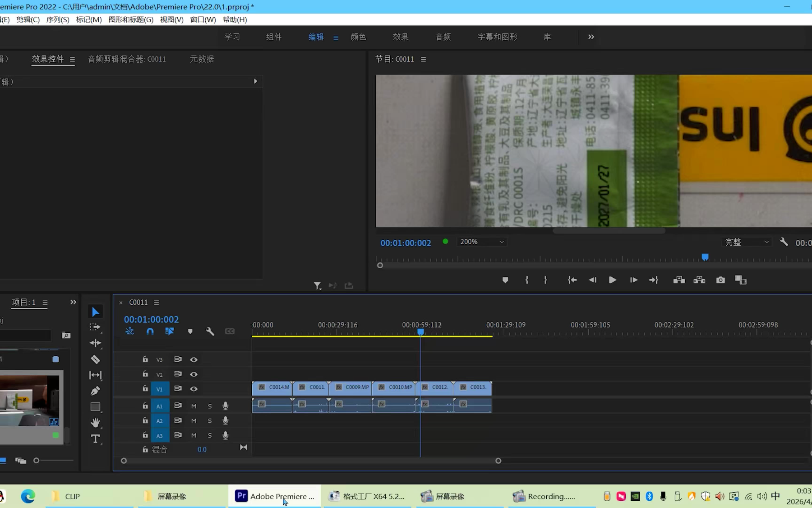Viewport: 812px width, 508px height.
Task: Toggle lock on the V3 track
Action: [x=145, y=359]
